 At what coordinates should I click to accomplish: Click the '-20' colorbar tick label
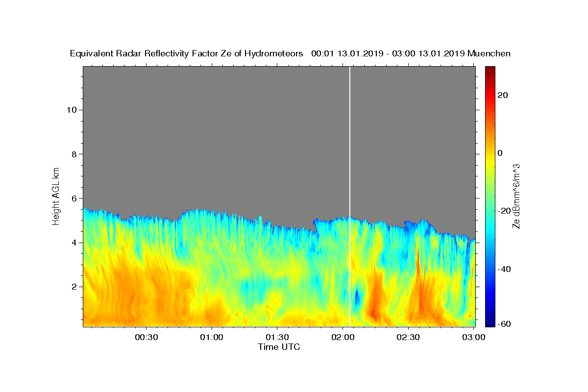tap(504, 211)
